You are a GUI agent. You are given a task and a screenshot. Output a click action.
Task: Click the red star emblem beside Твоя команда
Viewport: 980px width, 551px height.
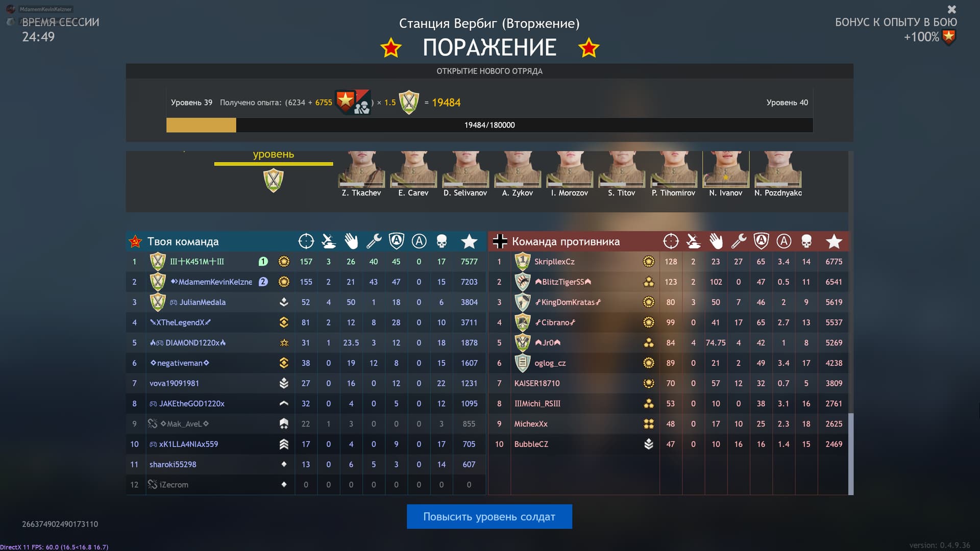(x=135, y=241)
